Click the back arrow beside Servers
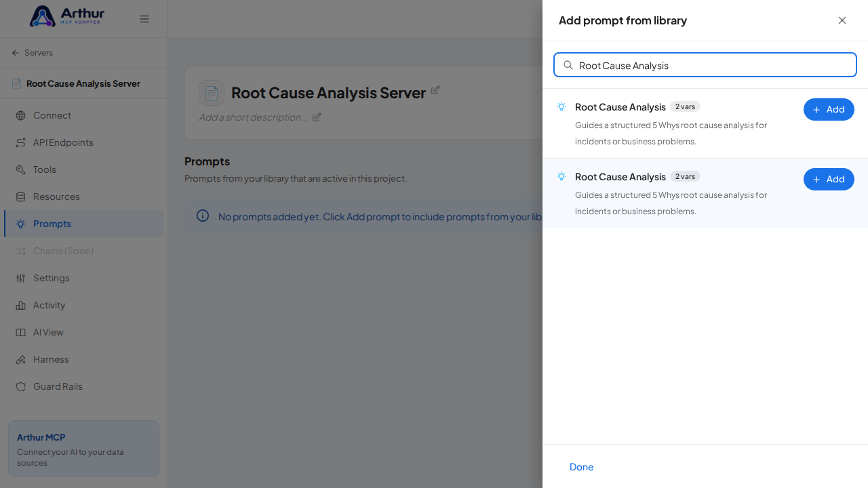The height and width of the screenshot is (488, 868). 16,53
